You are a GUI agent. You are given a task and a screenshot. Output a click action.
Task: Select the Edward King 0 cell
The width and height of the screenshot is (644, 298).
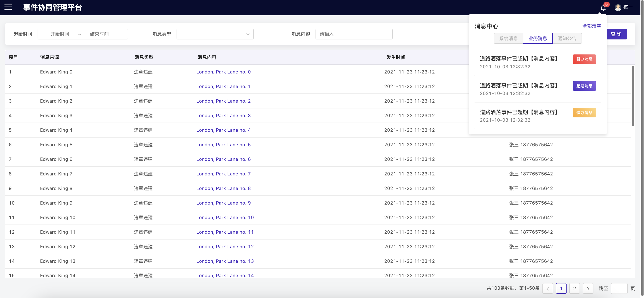click(56, 72)
